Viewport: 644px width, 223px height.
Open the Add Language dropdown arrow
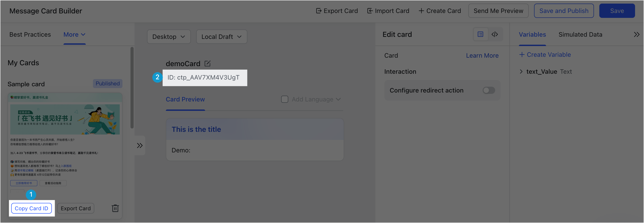coord(338,99)
